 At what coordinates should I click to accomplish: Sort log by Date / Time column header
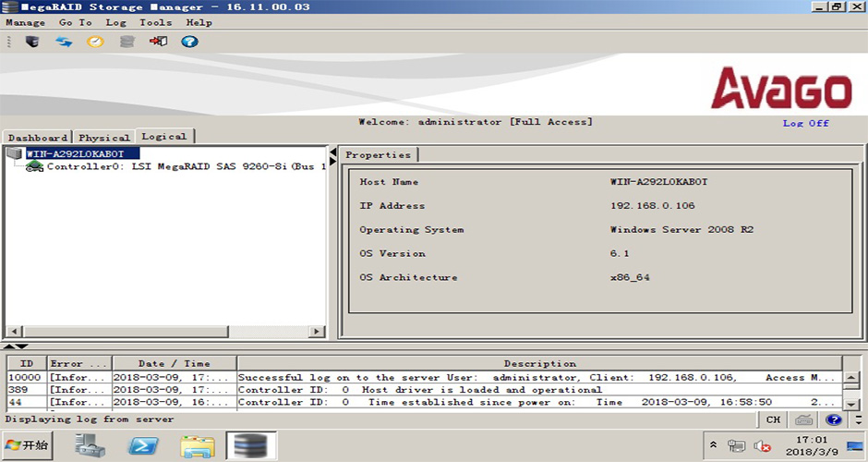point(175,363)
